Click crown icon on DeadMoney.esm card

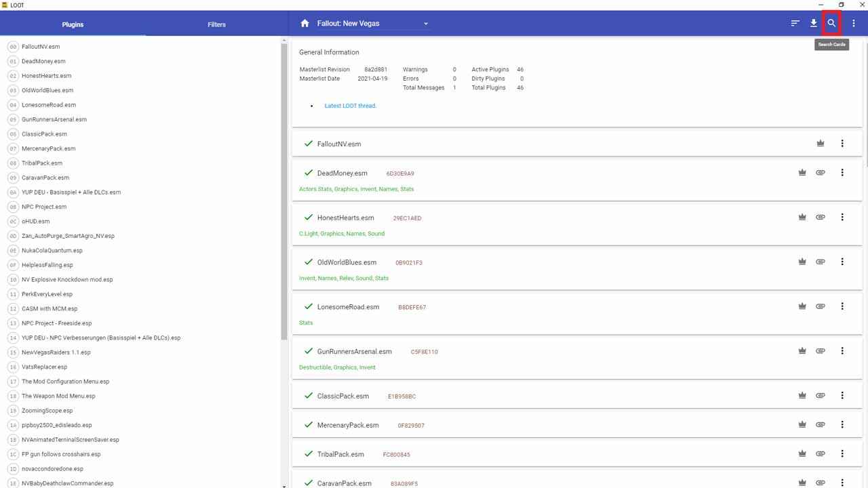(802, 173)
